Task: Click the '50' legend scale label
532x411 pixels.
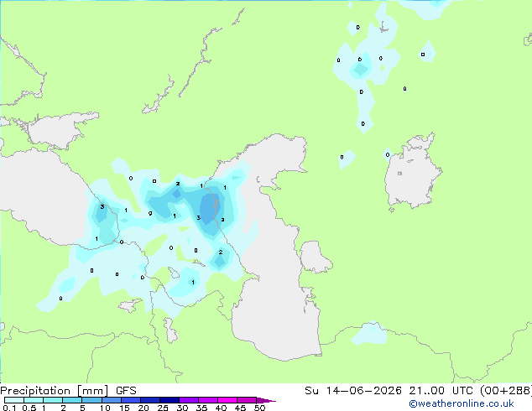Action: point(259,408)
